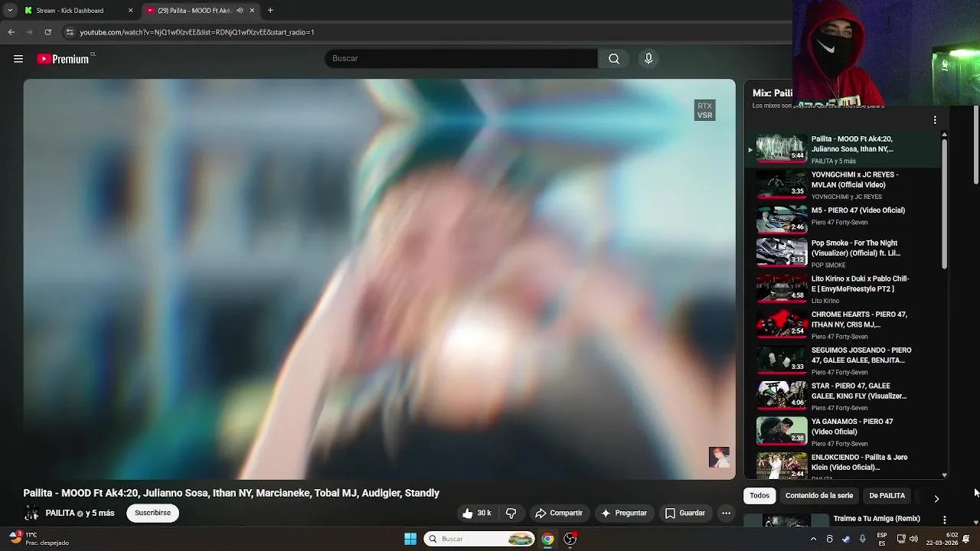Start voice search with the microphone icon
The height and width of the screenshot is (551, 980).
coord(648,59)
